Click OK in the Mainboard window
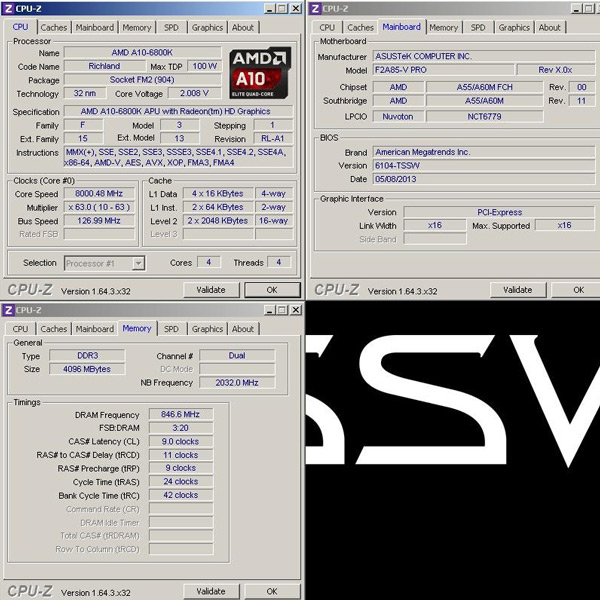Image resolution: width=600 pixels, height=600 pixels. coord(578,290)
